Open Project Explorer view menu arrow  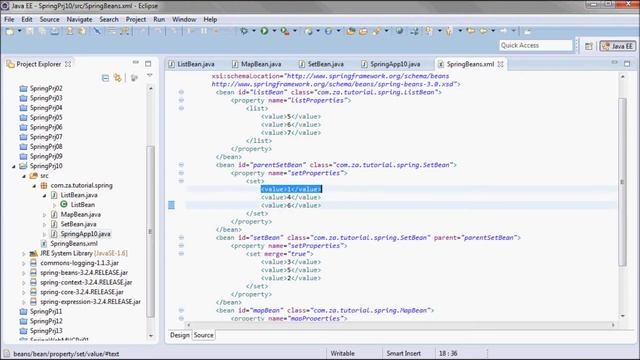pos(149,76)
